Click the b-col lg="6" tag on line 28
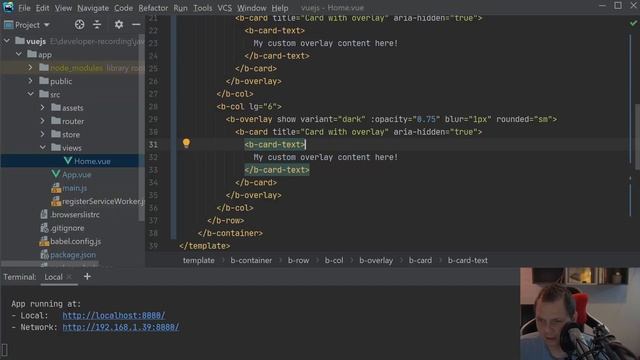 [x=249, y=107]
